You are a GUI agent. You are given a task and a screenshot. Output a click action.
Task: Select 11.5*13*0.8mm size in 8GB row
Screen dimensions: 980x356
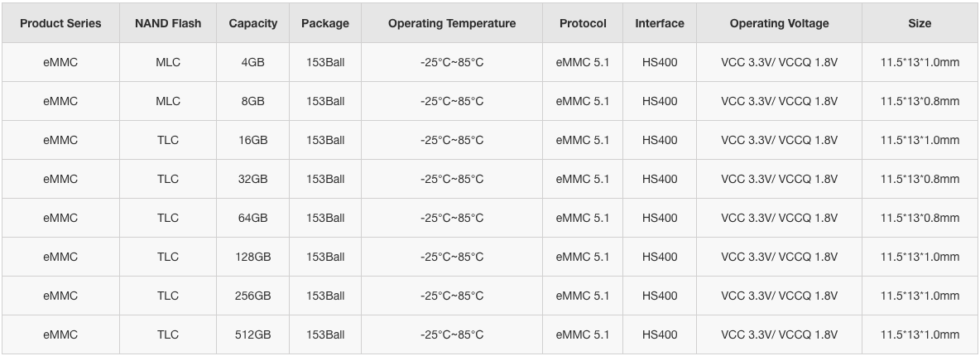pyautogui.click(x=920, y=101)
